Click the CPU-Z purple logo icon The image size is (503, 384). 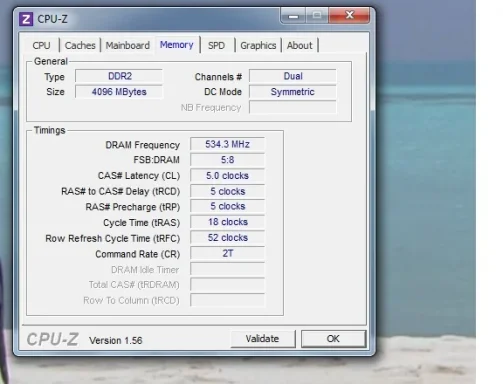click(26, 19)
